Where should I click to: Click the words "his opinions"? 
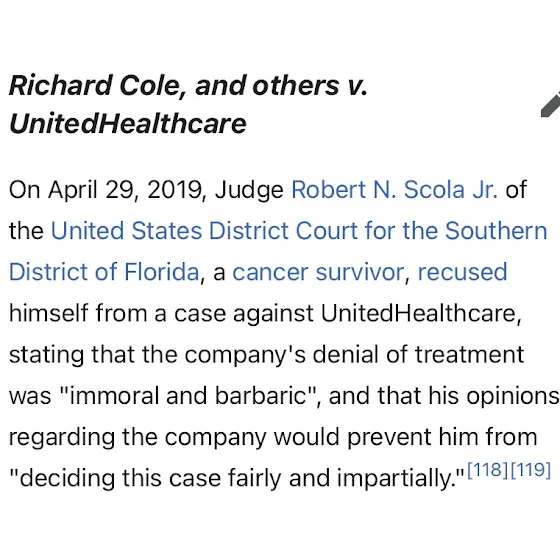pos(494,396)
